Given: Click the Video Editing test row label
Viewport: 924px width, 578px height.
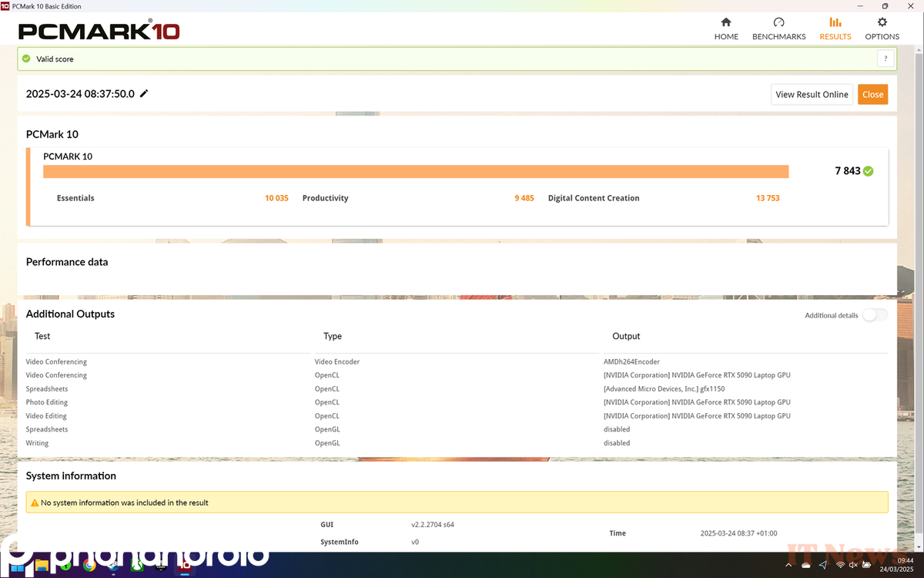Looking at the screenshot, I should tap(47, 416).
